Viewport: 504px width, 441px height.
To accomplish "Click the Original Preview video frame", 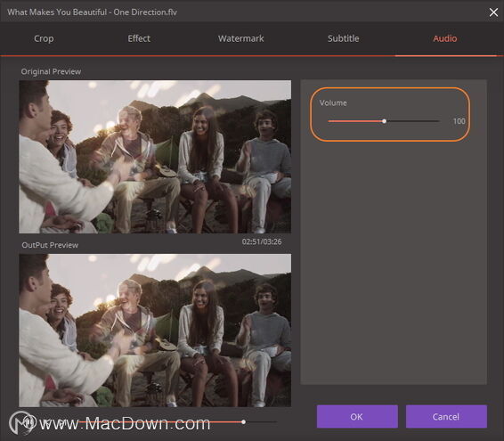I will 155,157.
